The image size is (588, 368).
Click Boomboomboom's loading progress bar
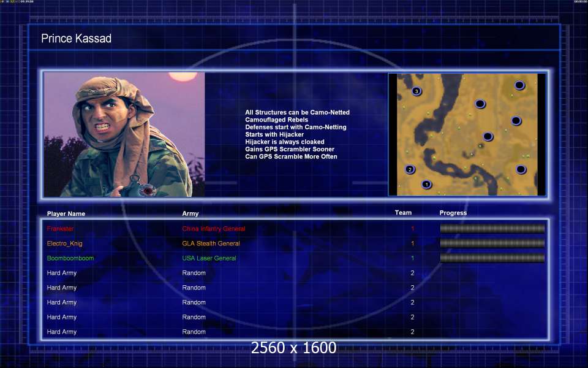(492, 258)
